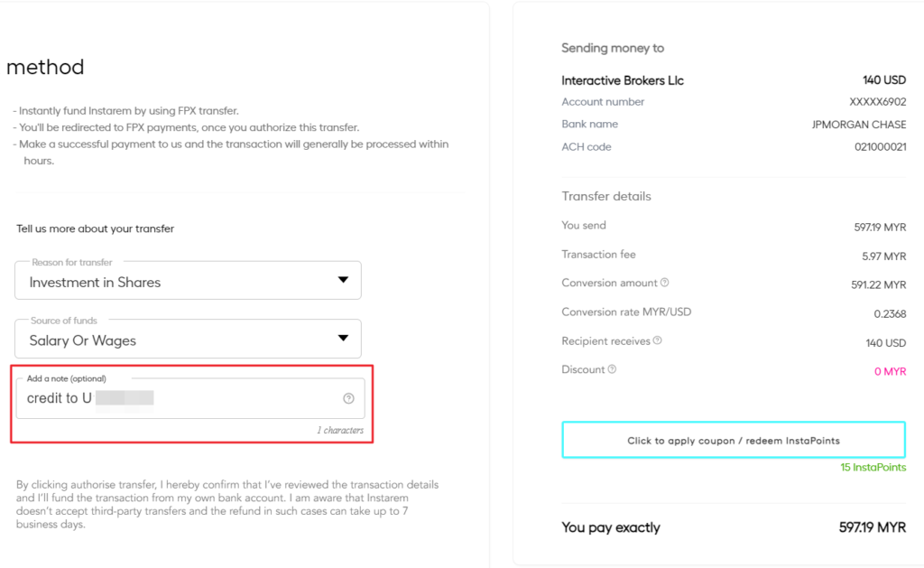
Task: Click the conversion rate value 0.2368
Action: coord(890,313)
